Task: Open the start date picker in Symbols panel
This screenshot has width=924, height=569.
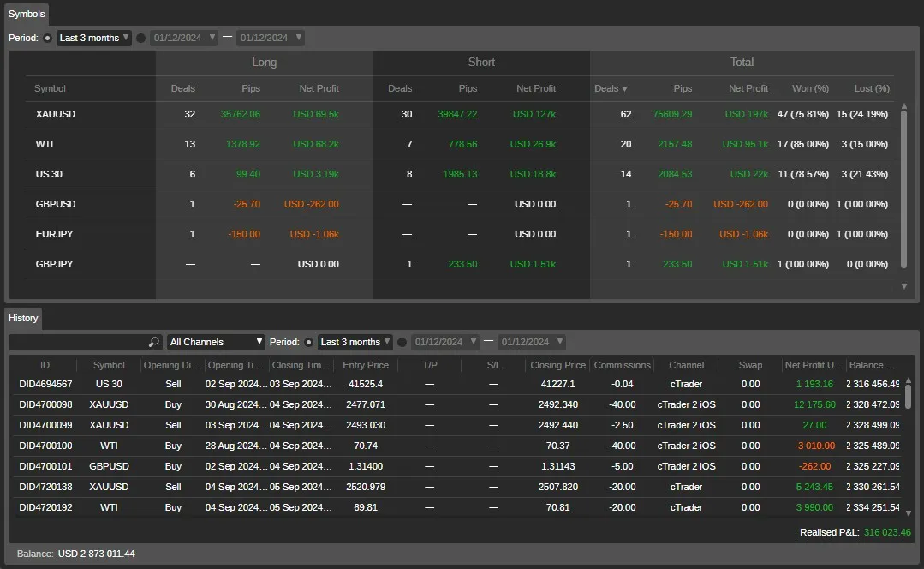Action: click(183, 38)
